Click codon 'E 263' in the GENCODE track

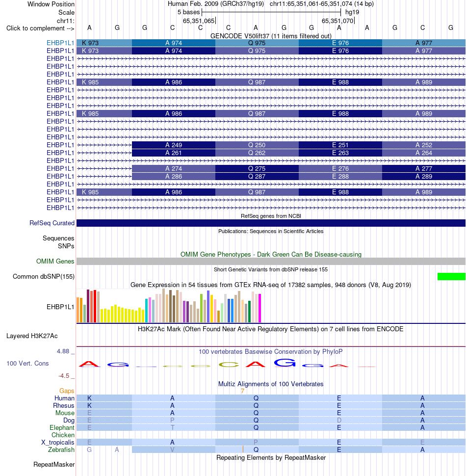[340, 153]
